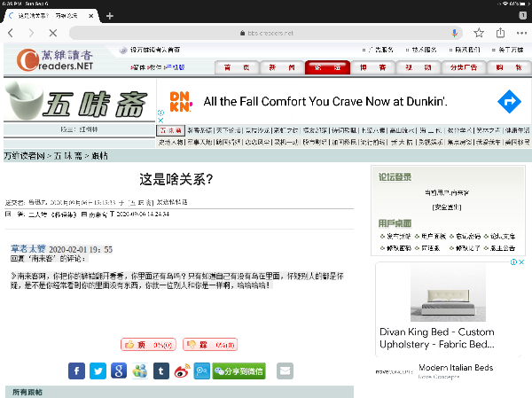532x398 pixels.
Task: Open Dunkin' Fall Comfort ad text
Action: [325, 101]
